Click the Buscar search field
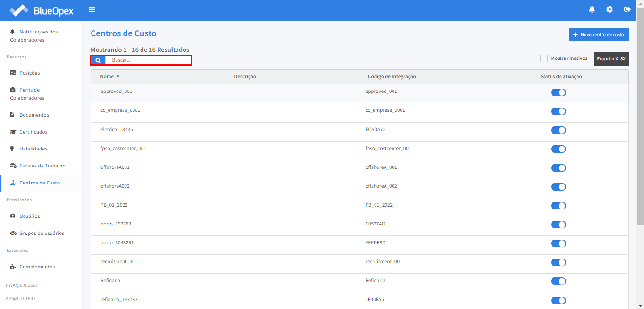644x309 pixels. click(148, 60)
